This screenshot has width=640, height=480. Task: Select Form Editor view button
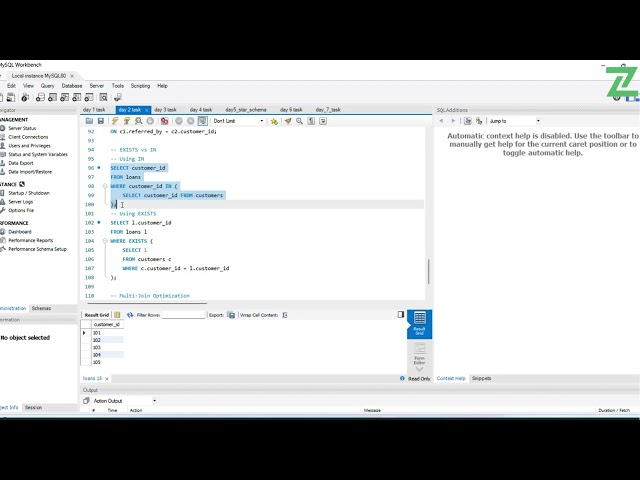419,353
